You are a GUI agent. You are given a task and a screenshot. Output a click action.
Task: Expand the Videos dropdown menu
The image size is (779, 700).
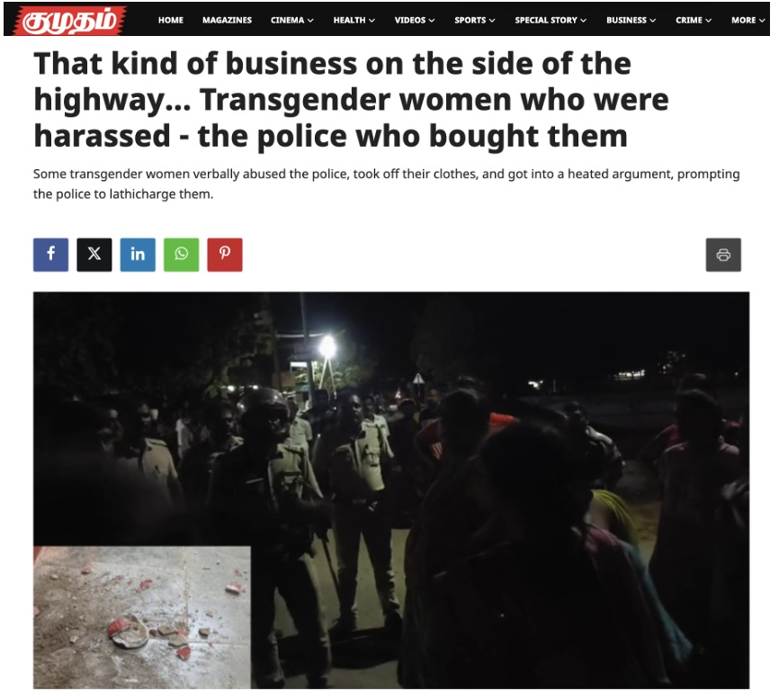click(415, 21)
